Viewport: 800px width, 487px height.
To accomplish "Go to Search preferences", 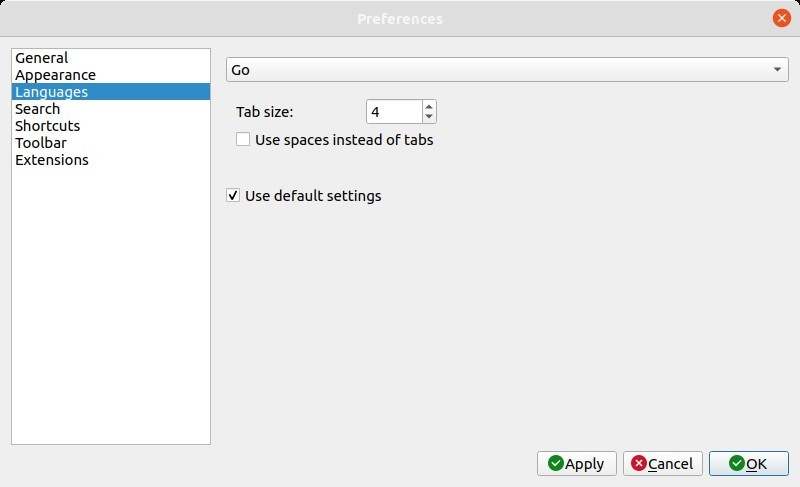I will [x=37, y=109].
